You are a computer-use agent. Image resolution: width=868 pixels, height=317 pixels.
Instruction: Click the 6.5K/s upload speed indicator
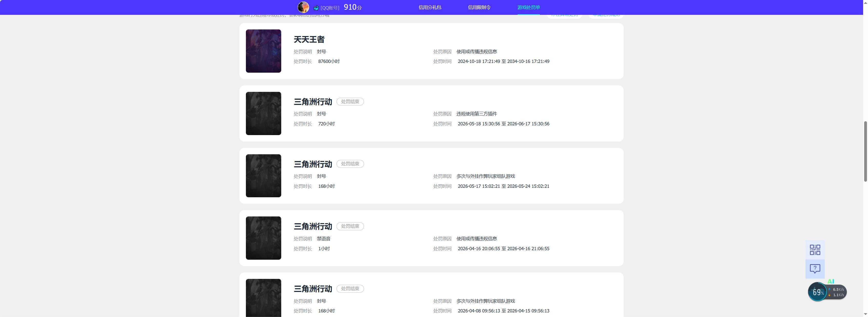(836, 289)
